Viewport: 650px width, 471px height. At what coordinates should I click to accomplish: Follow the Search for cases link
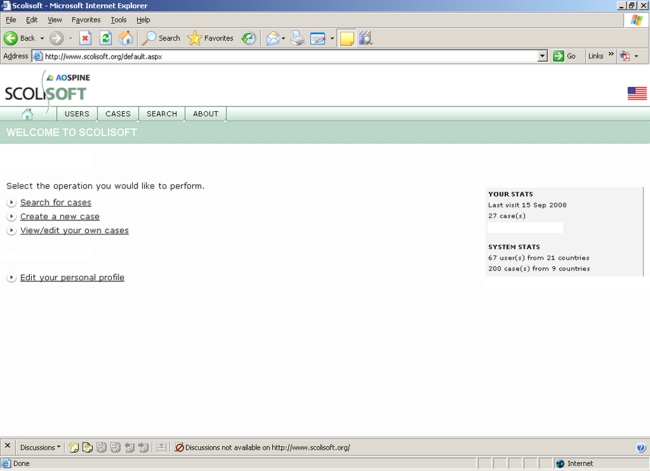point(56,202)
